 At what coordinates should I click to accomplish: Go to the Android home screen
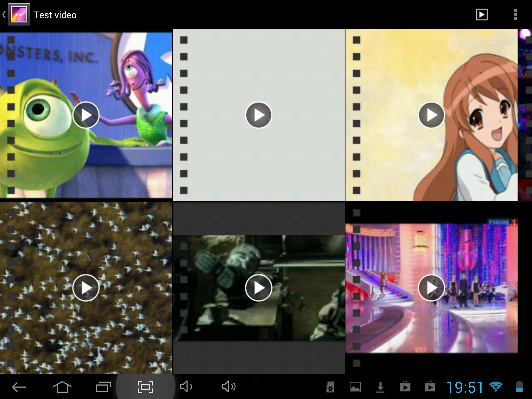(62, 387)
